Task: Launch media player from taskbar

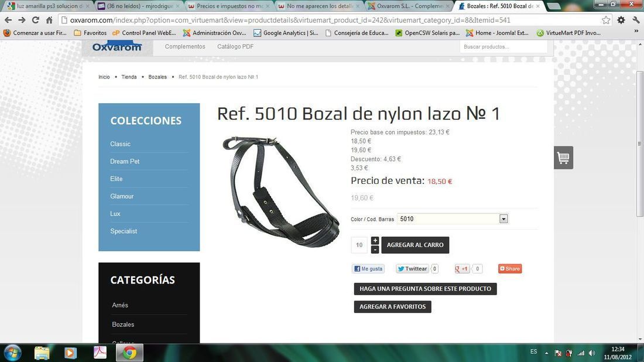Action: 70,353
